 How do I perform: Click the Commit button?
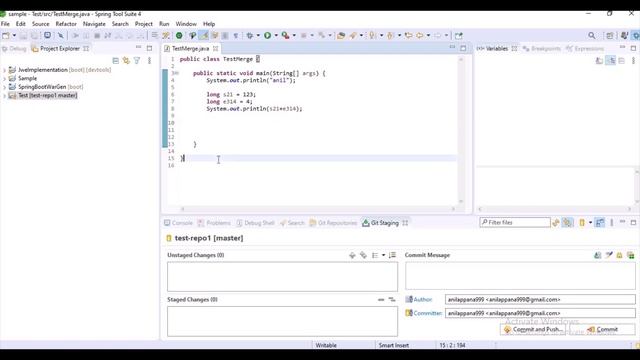point(602,329)
